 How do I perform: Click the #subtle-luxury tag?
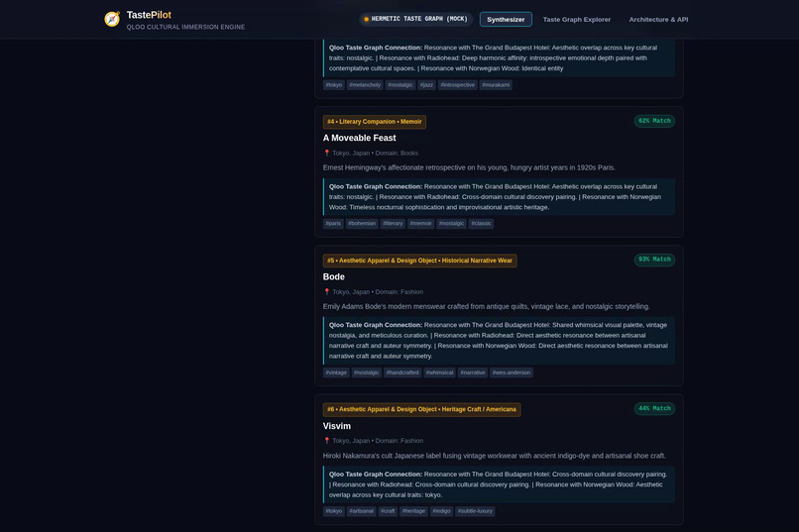coord(475,511)
